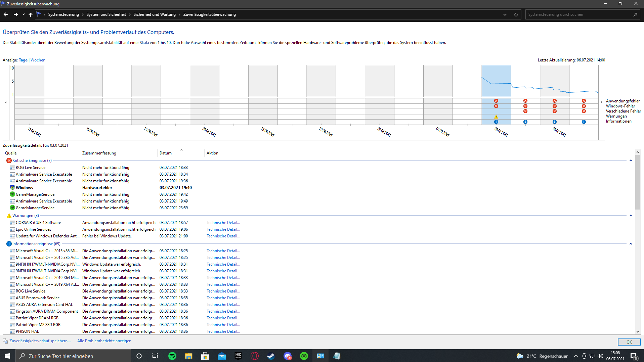The image size is (644, 362).
Task: Open Steam from the taskbar
Action: [271, 356]
